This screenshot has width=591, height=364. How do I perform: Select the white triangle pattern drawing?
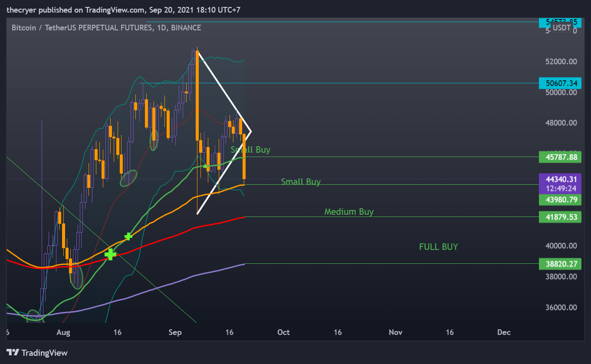224,92
